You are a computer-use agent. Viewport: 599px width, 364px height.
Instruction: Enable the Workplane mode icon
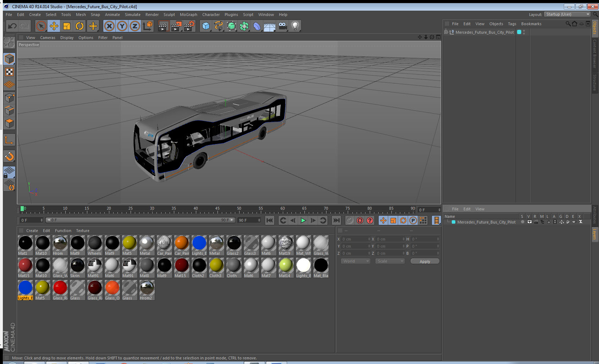tap(9, 84)
